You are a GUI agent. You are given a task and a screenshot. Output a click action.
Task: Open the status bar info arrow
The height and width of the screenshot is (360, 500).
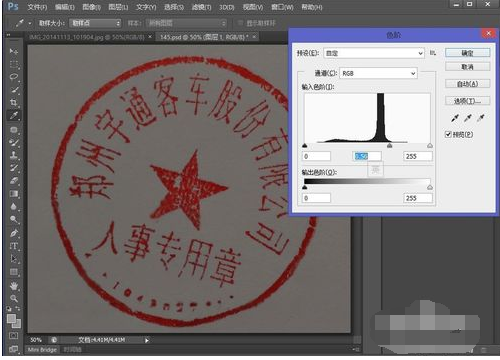[x=146, y=340]
